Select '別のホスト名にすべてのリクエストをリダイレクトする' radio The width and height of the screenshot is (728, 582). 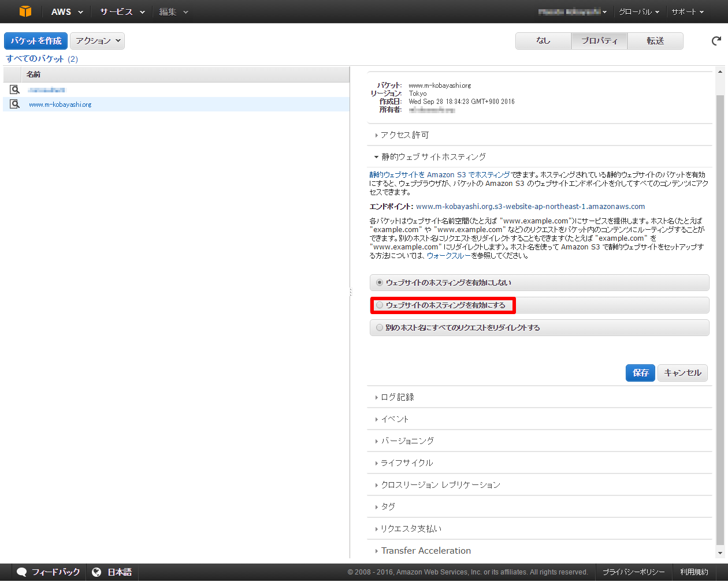[x=380, y=327]
